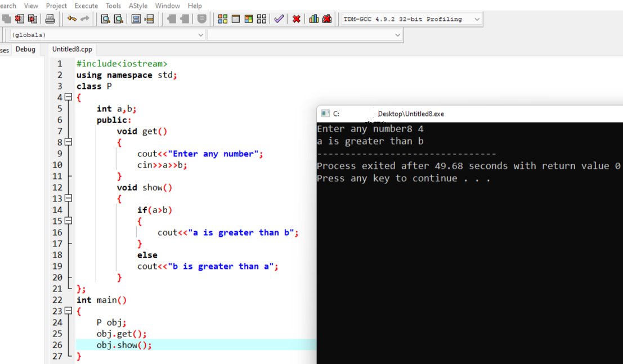The width and height of the screenshot is (623, 364).
Task: Click line number 1 in the gutter
Action: click(x=60, y=64)
